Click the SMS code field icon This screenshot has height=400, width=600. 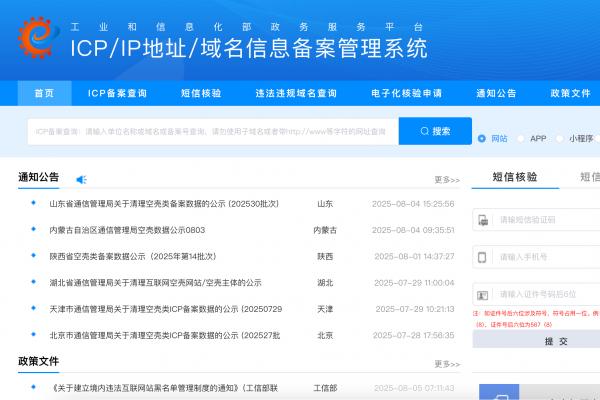(482, 220)
